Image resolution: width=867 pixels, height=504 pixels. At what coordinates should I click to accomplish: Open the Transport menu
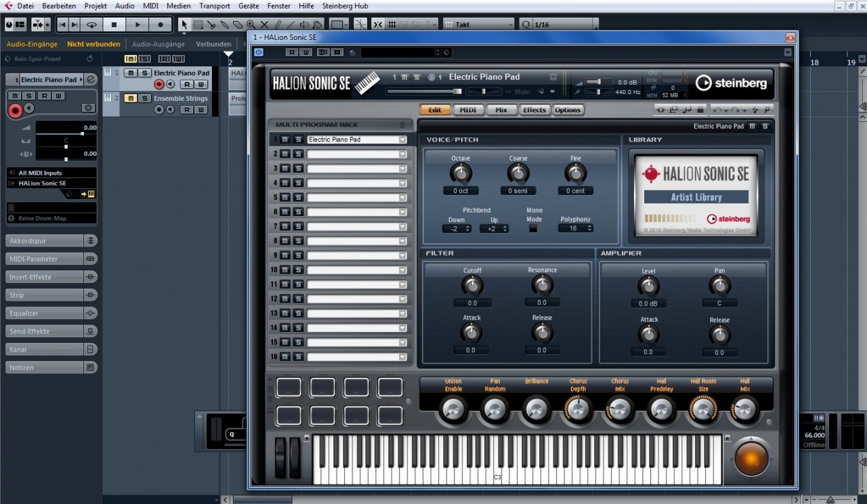[x=214, y=5]
